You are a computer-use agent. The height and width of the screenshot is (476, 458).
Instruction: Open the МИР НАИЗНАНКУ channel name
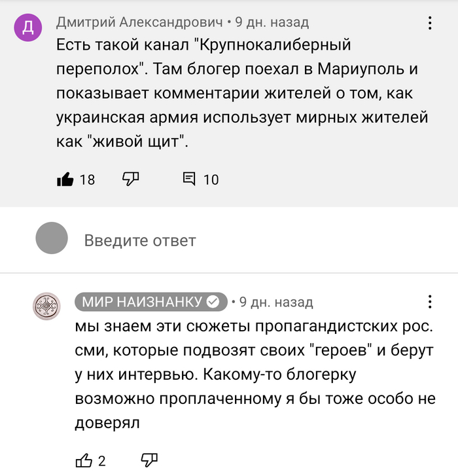tap(142, 302)
